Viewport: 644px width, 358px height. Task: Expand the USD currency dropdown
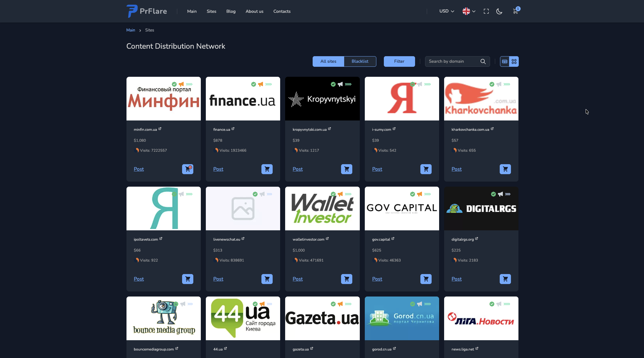(x=447, y=11)
